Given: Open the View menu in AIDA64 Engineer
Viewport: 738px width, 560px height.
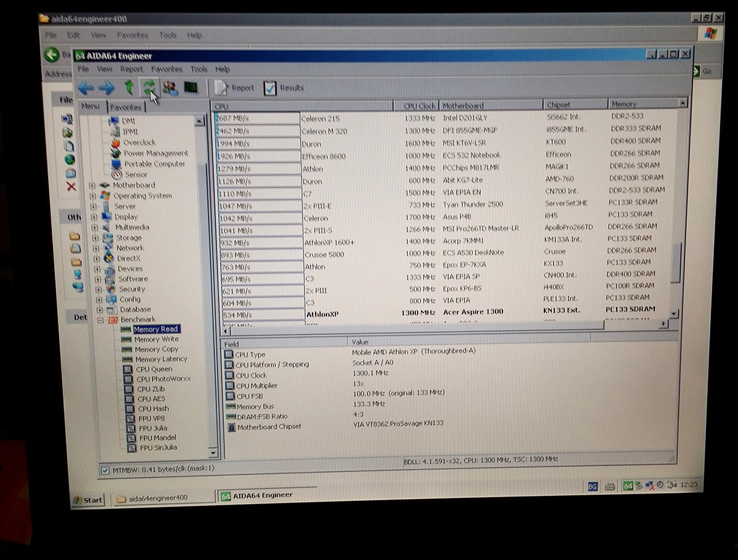Looking at the screenshot, I should point(105,69).
